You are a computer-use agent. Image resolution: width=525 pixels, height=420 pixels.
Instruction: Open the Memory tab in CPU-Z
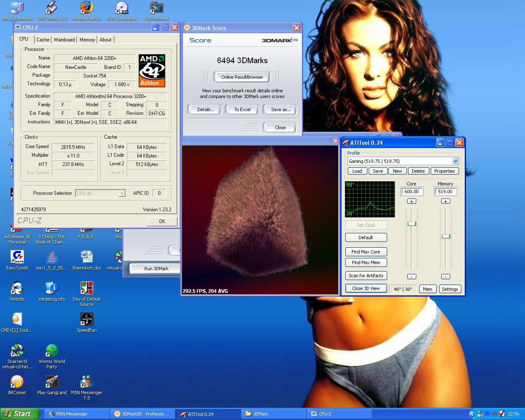coord(87,40)
